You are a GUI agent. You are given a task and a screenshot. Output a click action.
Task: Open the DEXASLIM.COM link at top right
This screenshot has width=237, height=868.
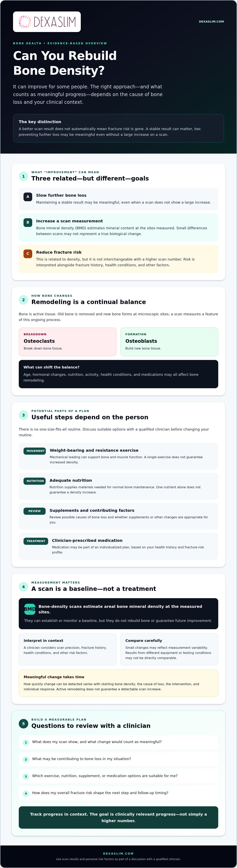[211, 22]
